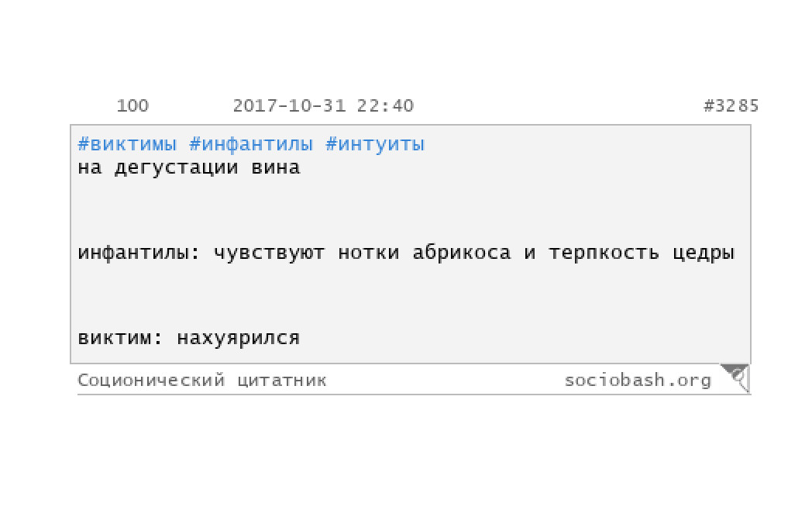The image size is (812, 510).
Task: Click the word "дегустации" in the first line
Action: click(x=176, y=168)
